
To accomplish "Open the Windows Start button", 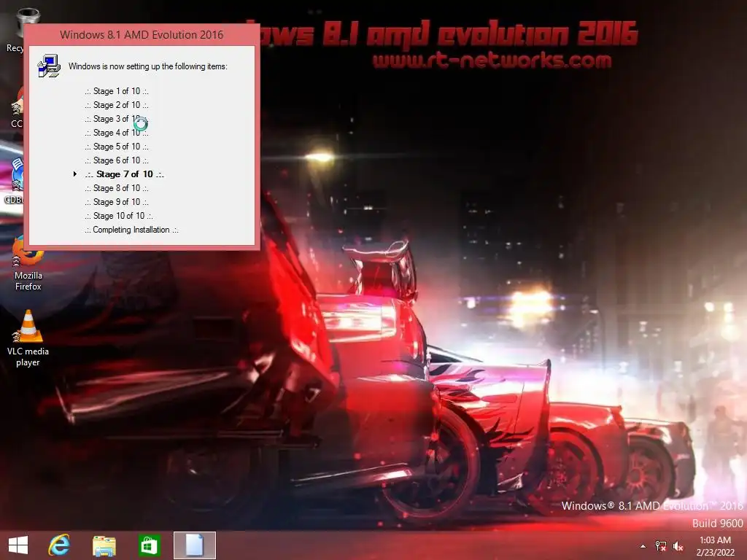I will pyautogui.click(x=18, y=545).
